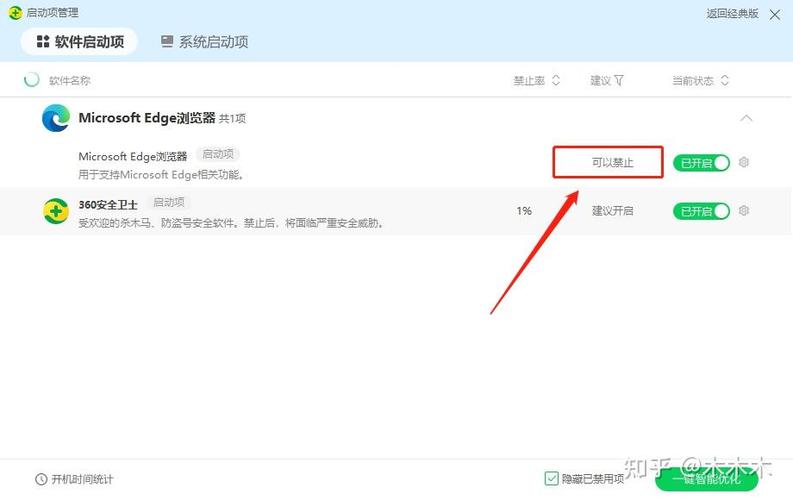This screenshot has width=793, height=500.
Task: Select the Microsoft Edge浏览器 startup item name
Action: click(133, 156)
